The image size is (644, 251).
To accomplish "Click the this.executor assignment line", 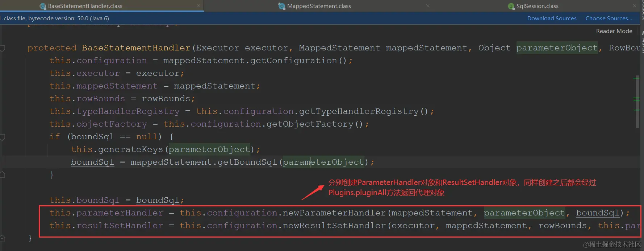I will pyautogui.click(x=117, y=73).
